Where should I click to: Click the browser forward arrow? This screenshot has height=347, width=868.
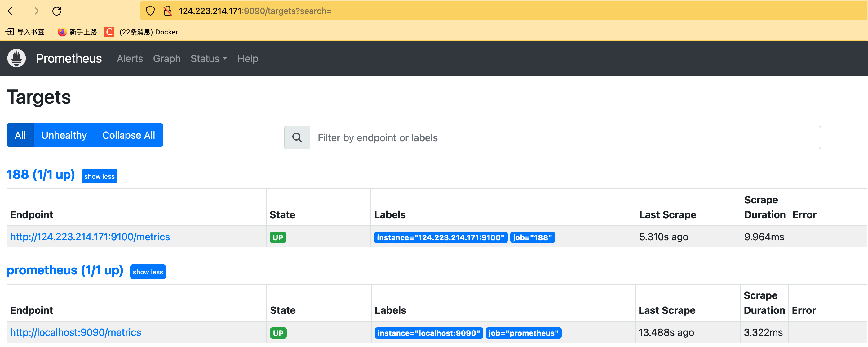click(x=34, y=11)
